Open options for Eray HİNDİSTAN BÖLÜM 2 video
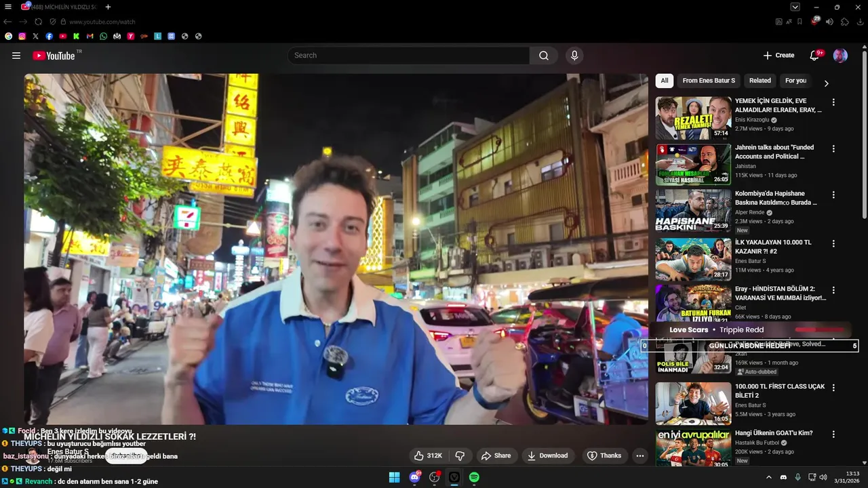Screen dimensions: 868x488 (x=833, y=290)
